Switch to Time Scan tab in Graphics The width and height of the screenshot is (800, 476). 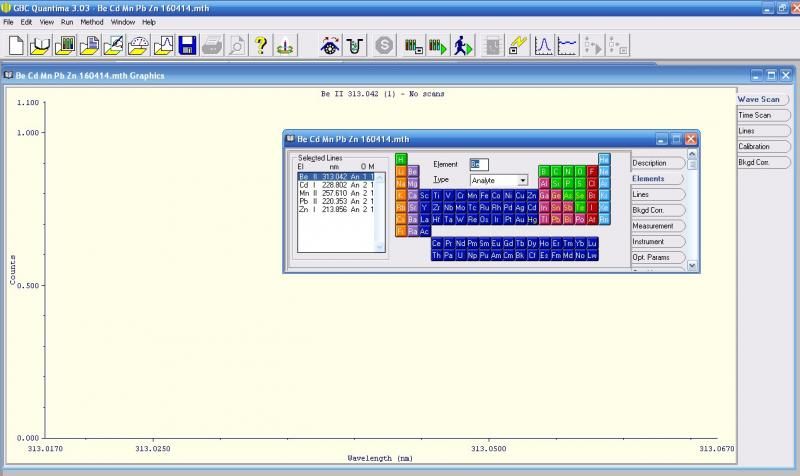pos(763,115)
